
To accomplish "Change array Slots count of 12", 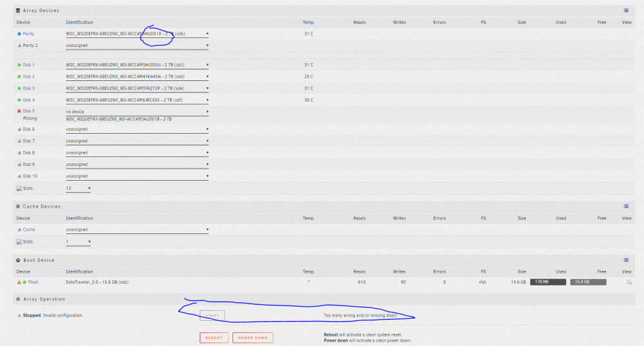I will 78,188.
